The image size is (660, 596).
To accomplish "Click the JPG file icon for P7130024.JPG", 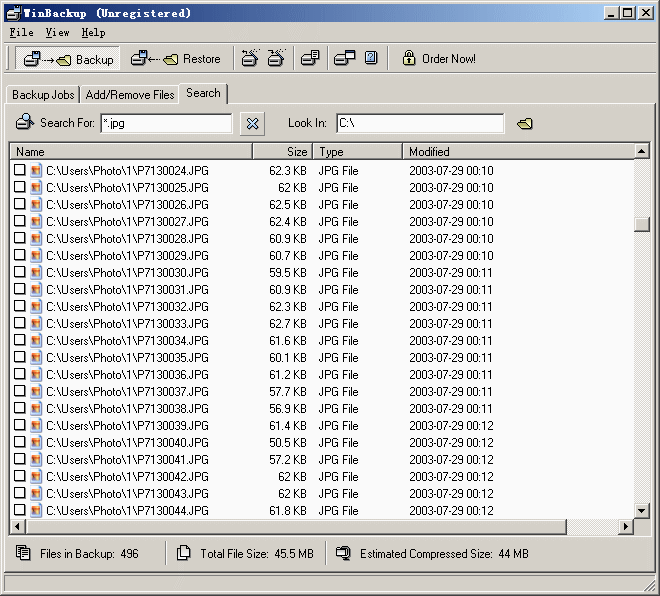I will click(x=36, y=170).
